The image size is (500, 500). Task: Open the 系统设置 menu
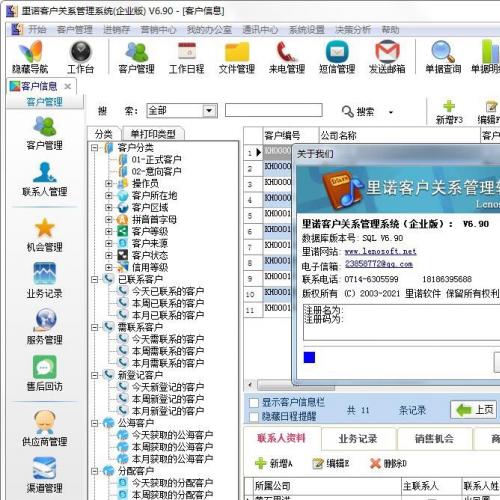pos(306,30)
